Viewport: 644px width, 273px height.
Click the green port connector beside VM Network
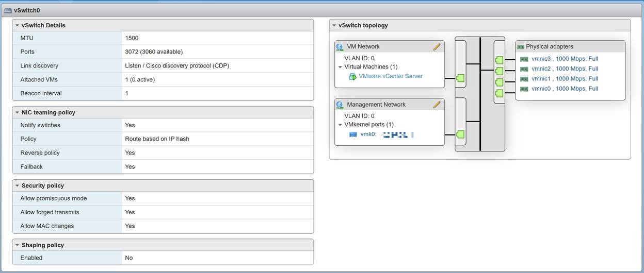pos(460,78)
